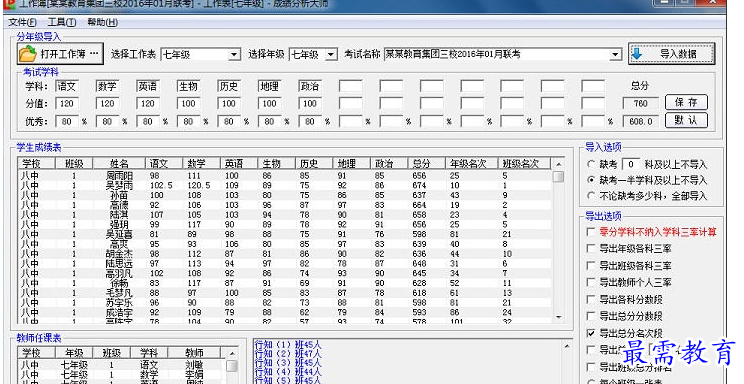The width and height of the screenshot is (744, 384).
Task: Click the 优秀 percent field under 语文
Action: click(67, 122)
